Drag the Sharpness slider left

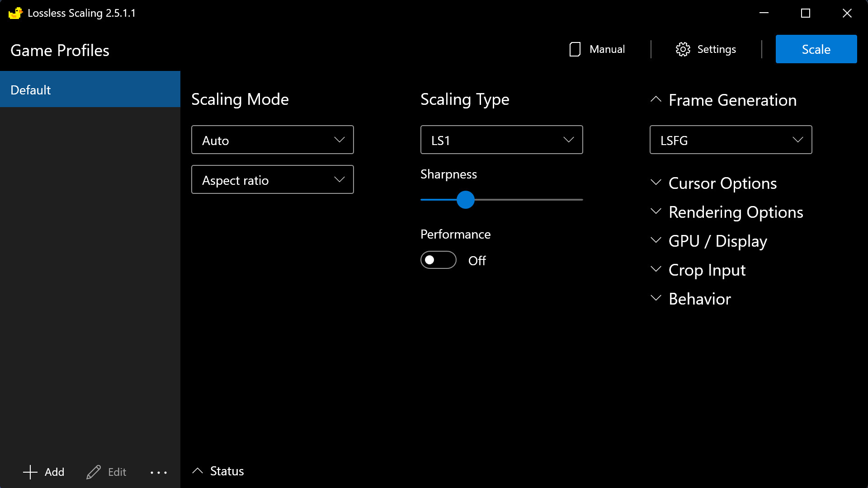[x=466, y=200]
